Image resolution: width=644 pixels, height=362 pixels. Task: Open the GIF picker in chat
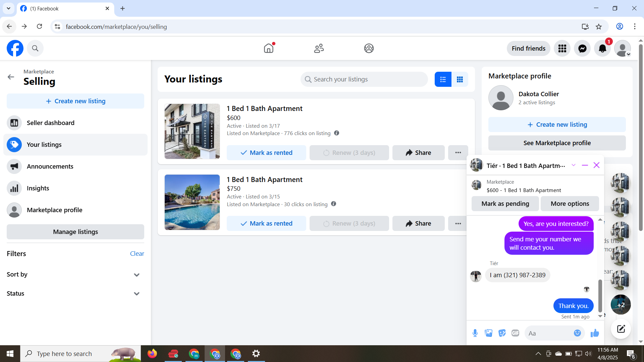click(x=515, y=333)
